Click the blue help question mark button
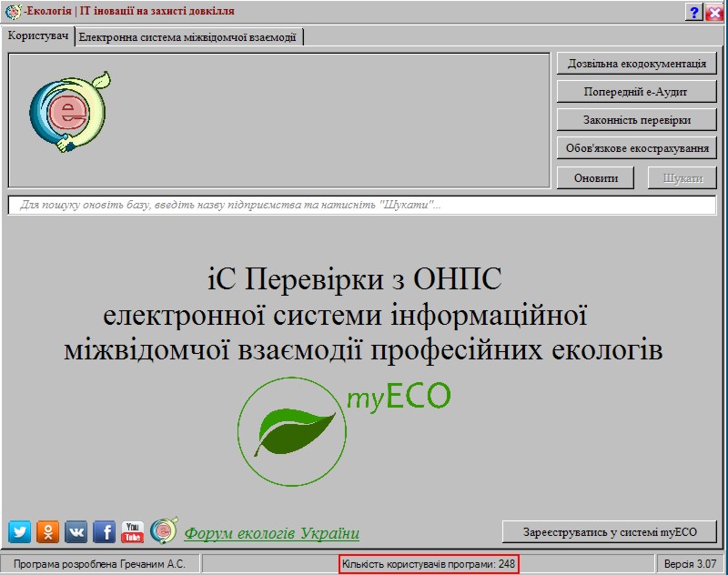This screenshot has width=728, height=575. [693, 13]
